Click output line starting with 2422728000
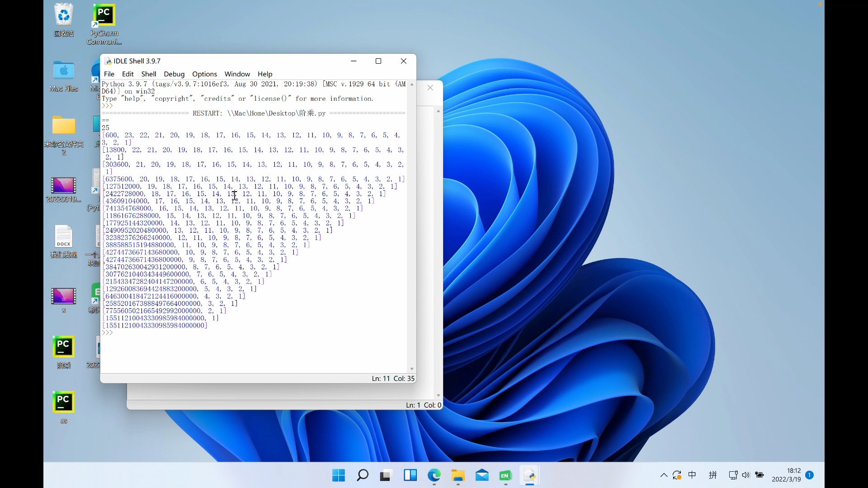This screenshot has height=488, width=868. 244,194
